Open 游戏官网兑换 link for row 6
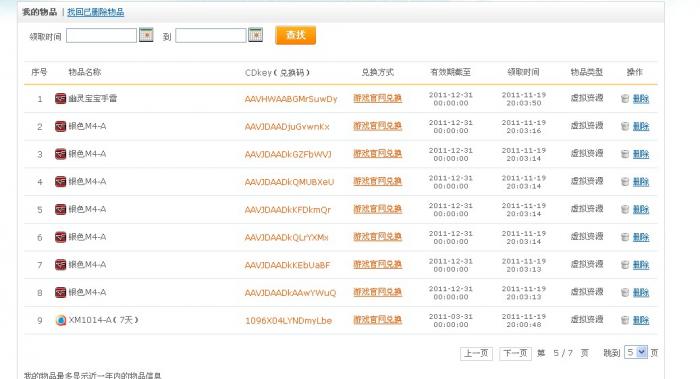700x379 pixels. [x=378, y=237]
